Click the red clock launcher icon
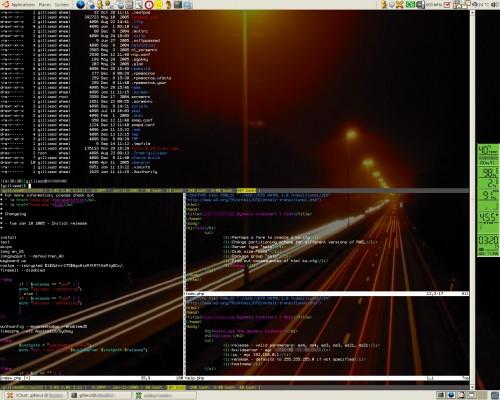 pos(149,5)
